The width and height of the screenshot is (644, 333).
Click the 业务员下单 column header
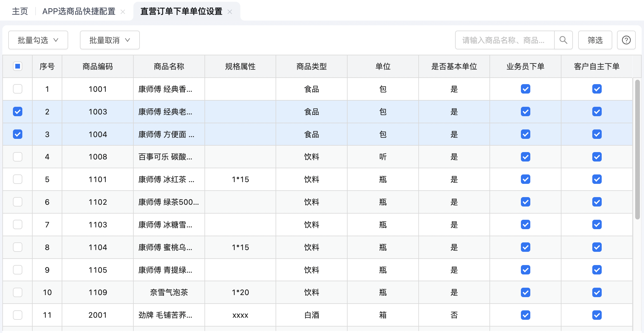point(526,66)
